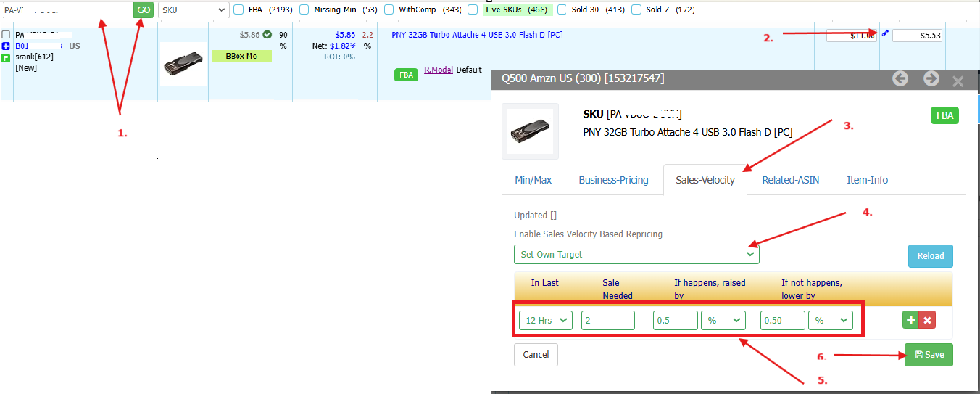
Task: Go to next item with right arrow
Action: (931, 79)
